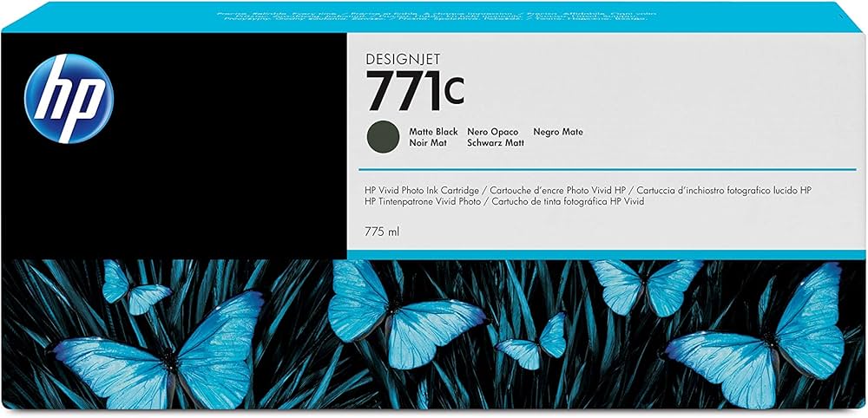Click the "Negro Mate" label
The height and width of the screenshot is (418, 868).
click(x=558, y=132)
